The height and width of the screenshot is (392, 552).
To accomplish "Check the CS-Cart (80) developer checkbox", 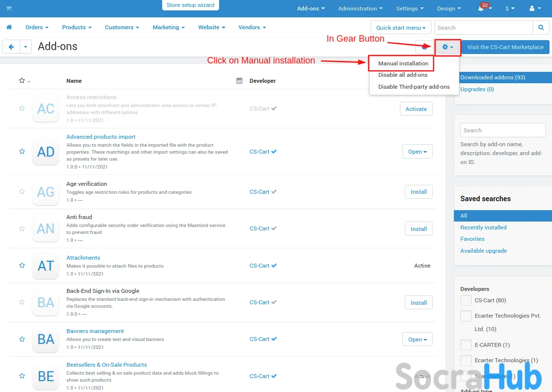I will click(x=466, y=300).
